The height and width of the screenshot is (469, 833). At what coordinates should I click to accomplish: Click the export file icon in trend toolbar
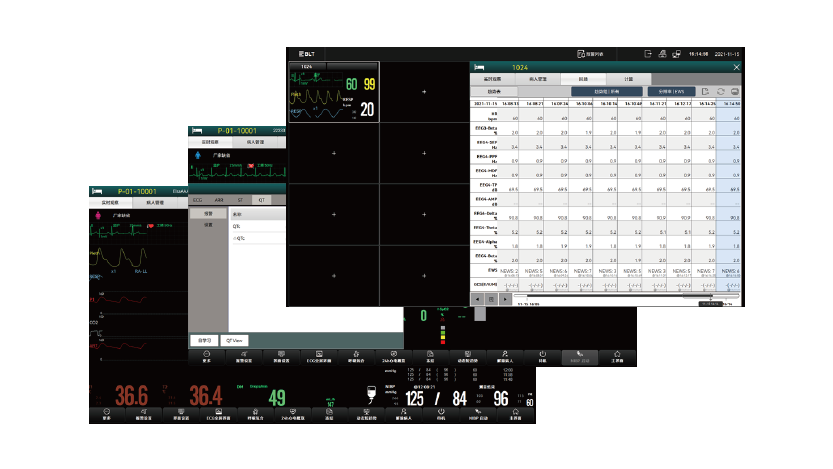pyautogui.click(x=704, y=90)
